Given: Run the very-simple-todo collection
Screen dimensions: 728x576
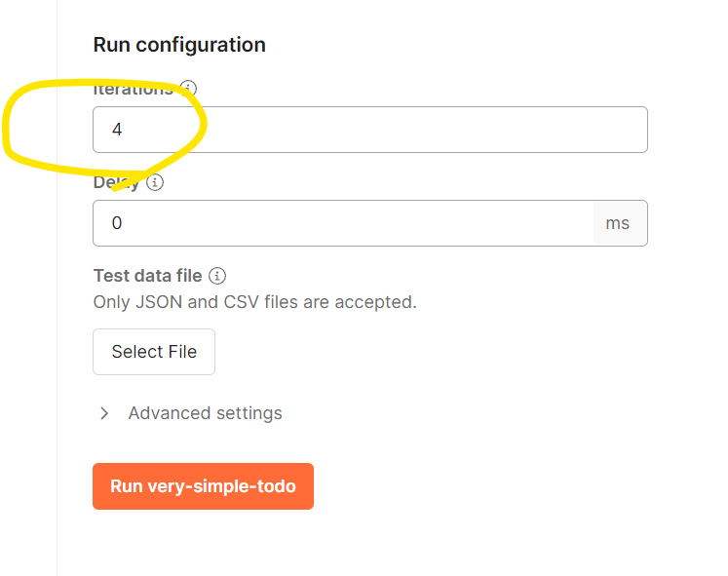Looking at the screenshot, I should (203, 486).
